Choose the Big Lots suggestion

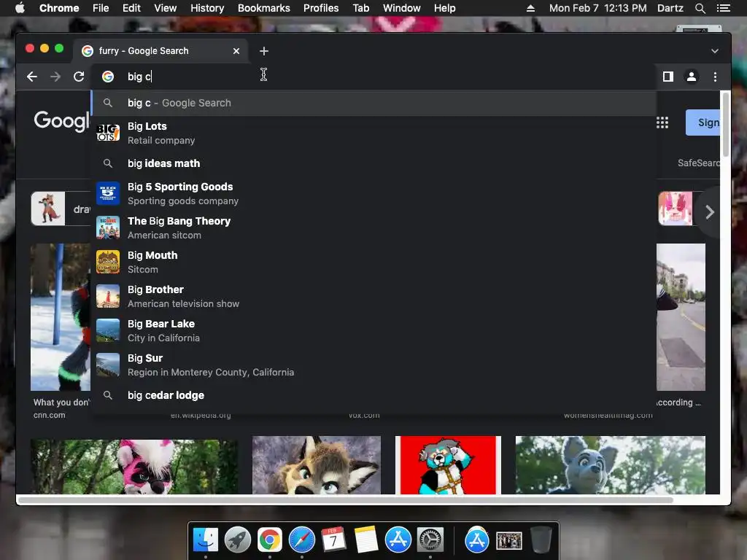[x=373, y=133]
